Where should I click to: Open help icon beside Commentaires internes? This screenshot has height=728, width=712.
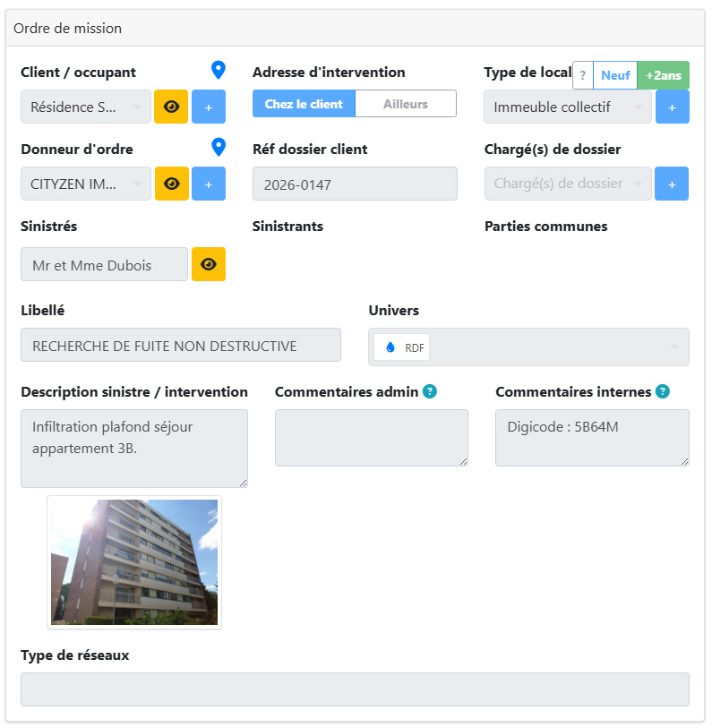[663, 392]
